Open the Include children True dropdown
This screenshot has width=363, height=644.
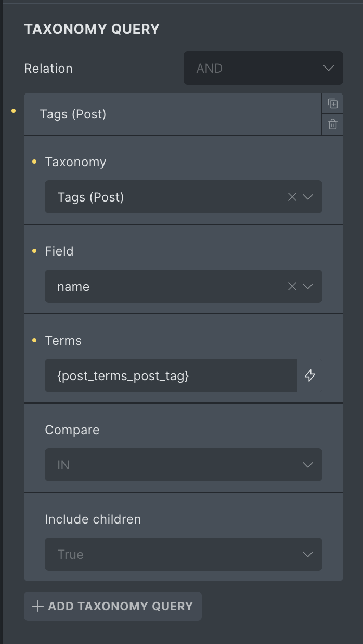(184, 554)
